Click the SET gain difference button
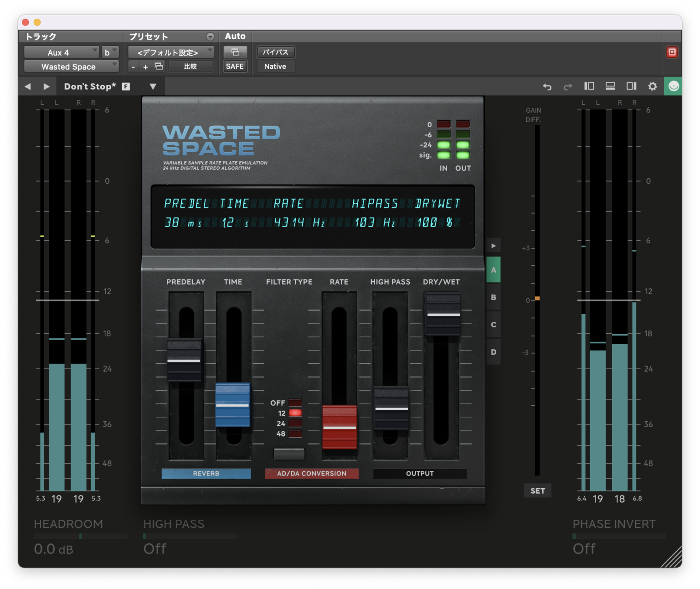This screenshot has width=700, height=589. pos(537,491)
